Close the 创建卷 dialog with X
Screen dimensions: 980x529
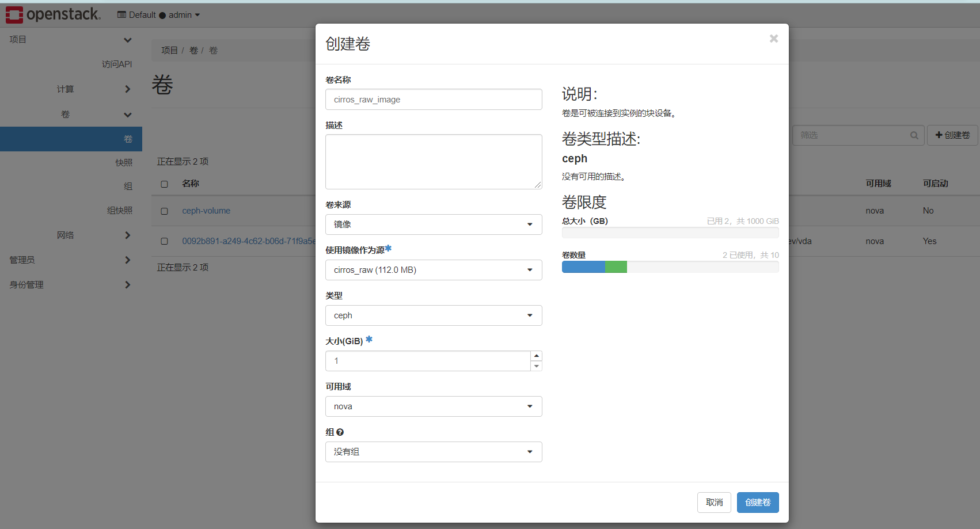pyautogui.click(x=774, y=39)
